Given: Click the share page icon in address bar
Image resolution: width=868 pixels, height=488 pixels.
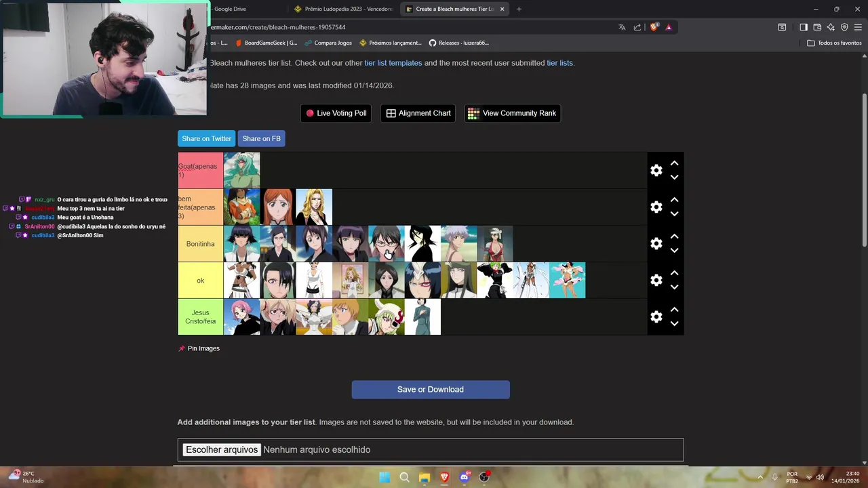Looking at the screenshot, I should [637, 27].
